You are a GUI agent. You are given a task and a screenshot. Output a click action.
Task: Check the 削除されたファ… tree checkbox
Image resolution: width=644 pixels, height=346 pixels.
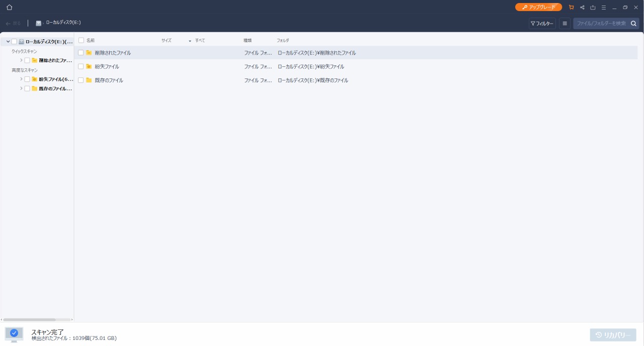(x=27, y=60)
